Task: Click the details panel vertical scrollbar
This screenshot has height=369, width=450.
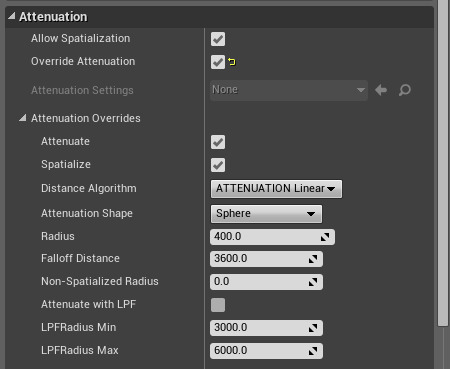Action: pyautogui.click(x=443, y=163)
